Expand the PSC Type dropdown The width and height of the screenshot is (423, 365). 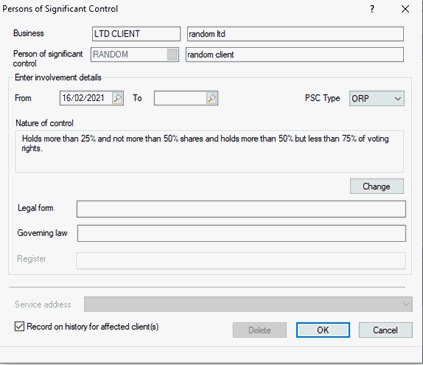[377, 99]
